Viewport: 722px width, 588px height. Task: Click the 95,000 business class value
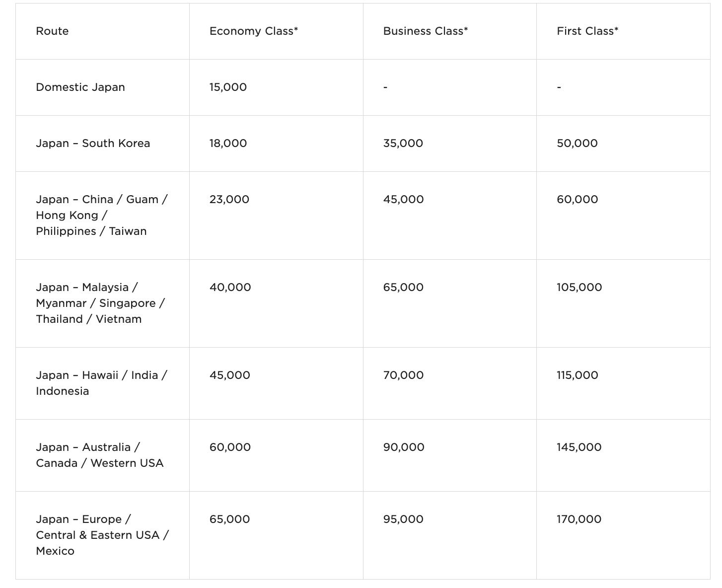pyautogui.click(x=403, y=519)
